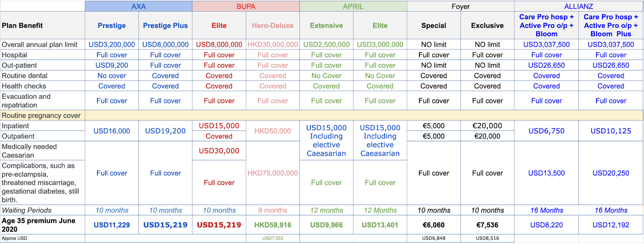The height and width of the screenshot is (244, 644).
Task: Select the USD20,250 cell
Action: click(611, 173)
